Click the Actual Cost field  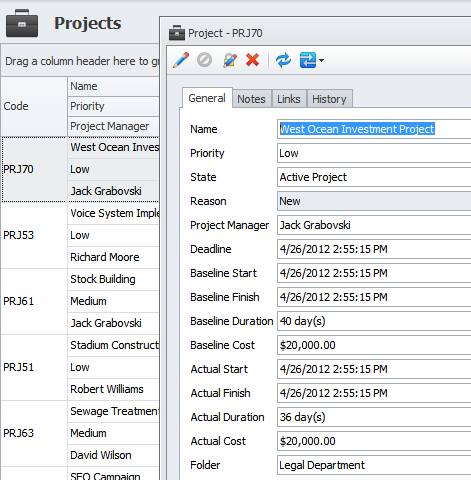click(374, 441)
